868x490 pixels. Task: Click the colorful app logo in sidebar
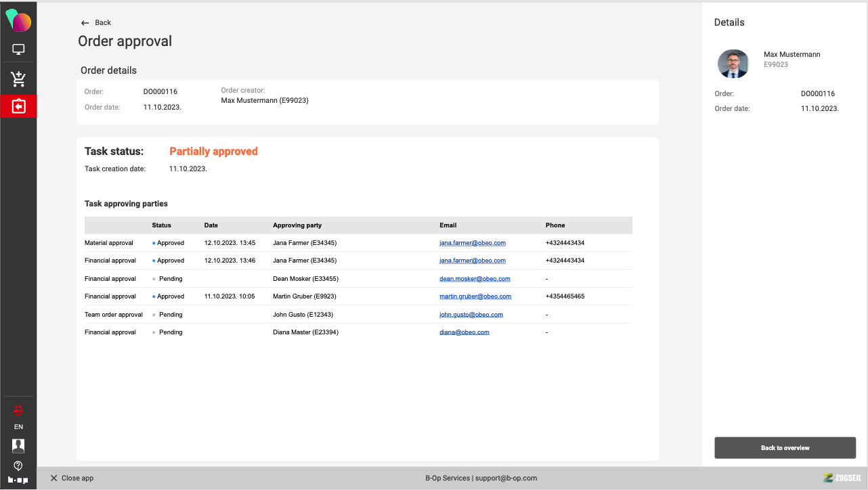[18, 21]
